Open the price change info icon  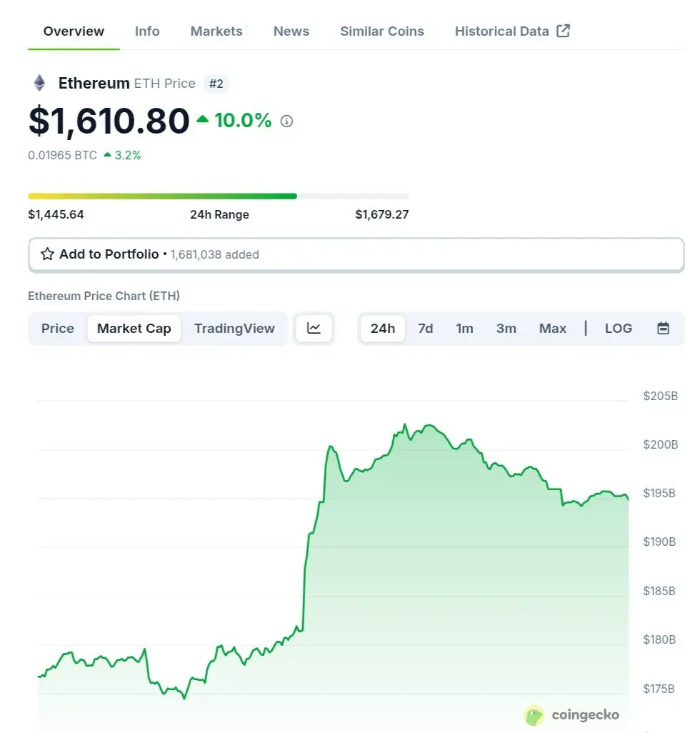coord(286,121)
